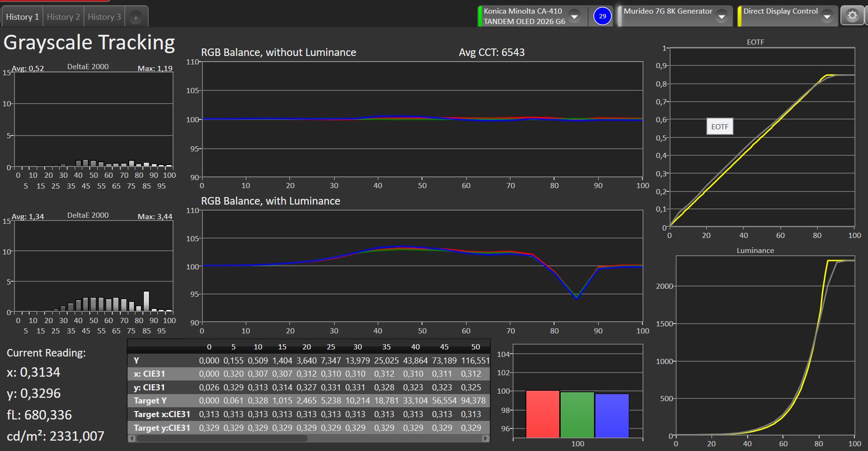The height and width of the screenshot is (451, 868).
Task: Click the blue bar in RGB bar chart
Action: pos(612,415)
